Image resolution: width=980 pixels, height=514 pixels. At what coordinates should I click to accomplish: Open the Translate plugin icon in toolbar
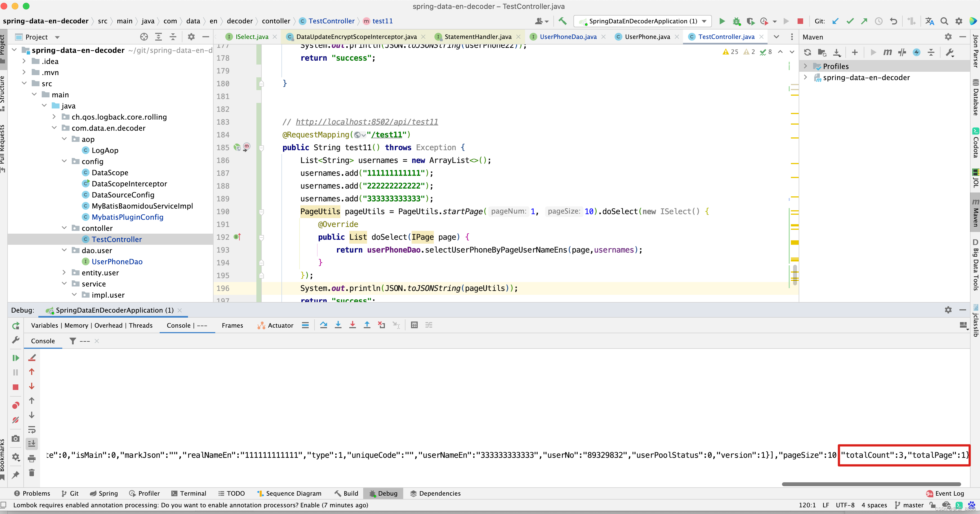pyautogui.click(x=929, y=21)
